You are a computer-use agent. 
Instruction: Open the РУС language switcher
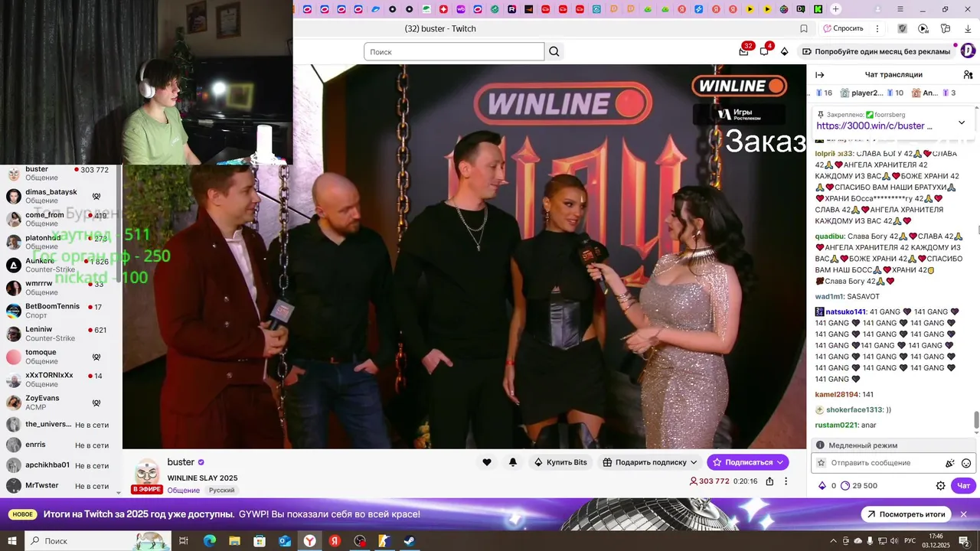910,541
